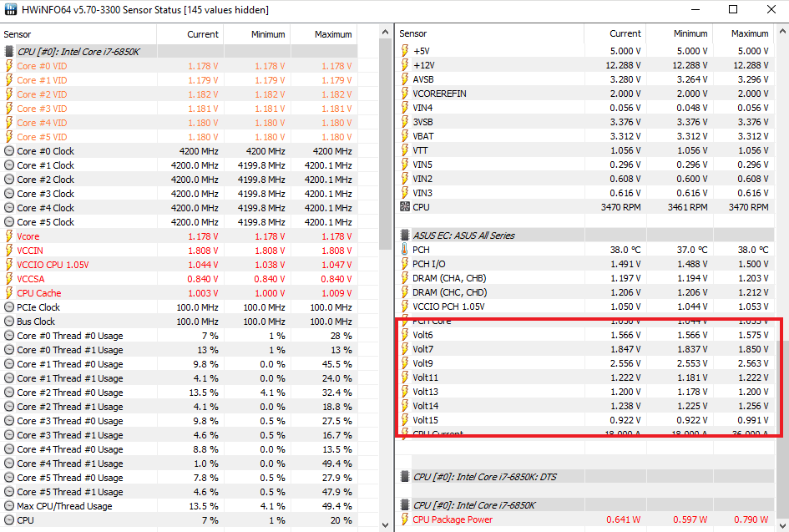Click the Current column header in right panel
The image size is (789, 532).
[615, 33]
